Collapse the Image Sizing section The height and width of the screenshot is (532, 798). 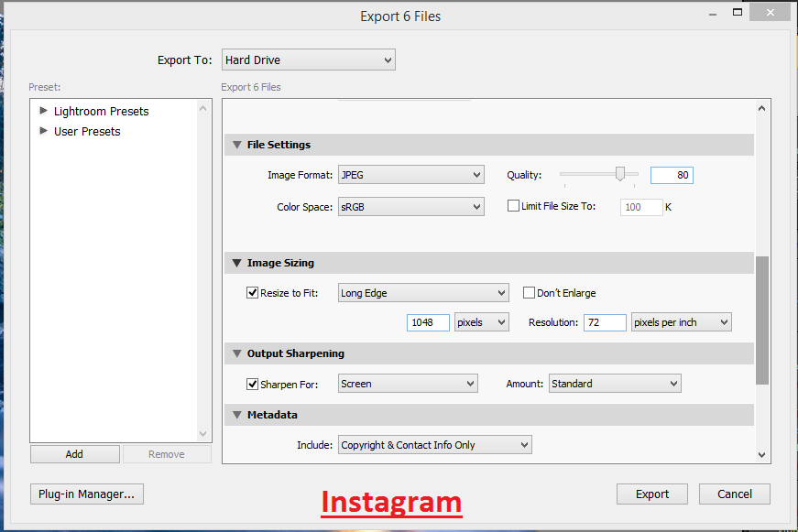tap(236, 263)
